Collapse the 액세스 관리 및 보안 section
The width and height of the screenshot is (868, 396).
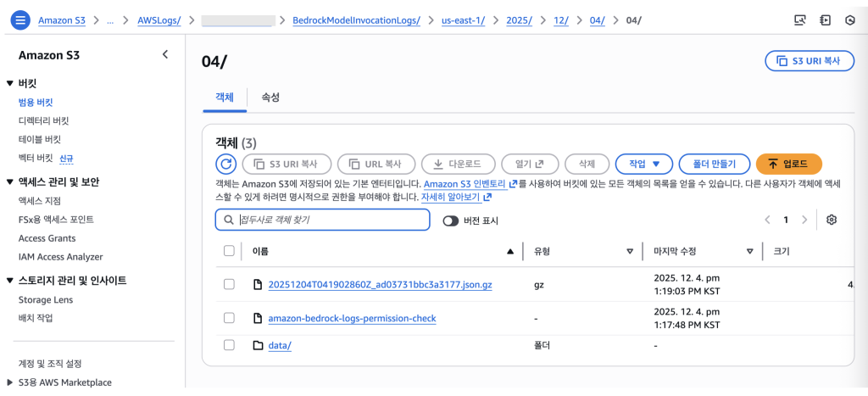(9, 181)
